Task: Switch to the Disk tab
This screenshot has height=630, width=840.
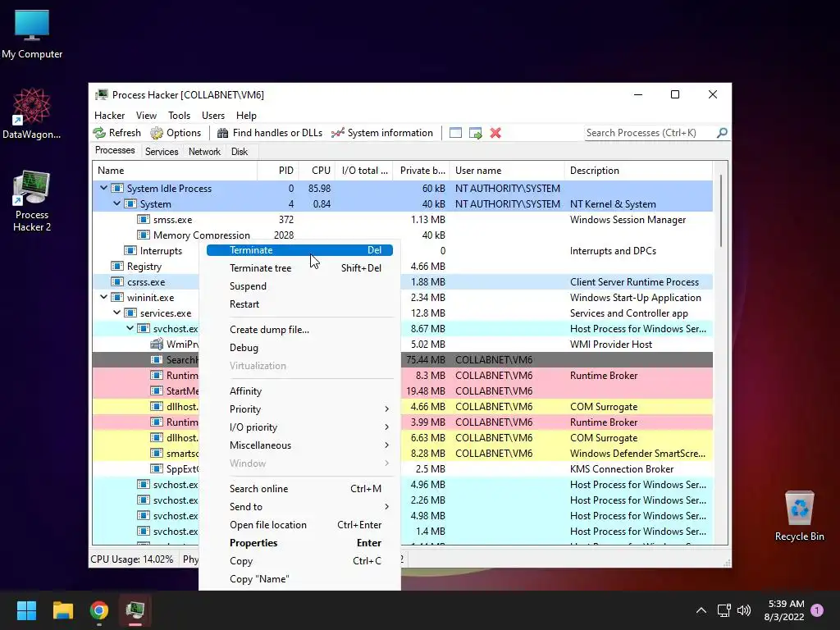Action: coord(240,152)
